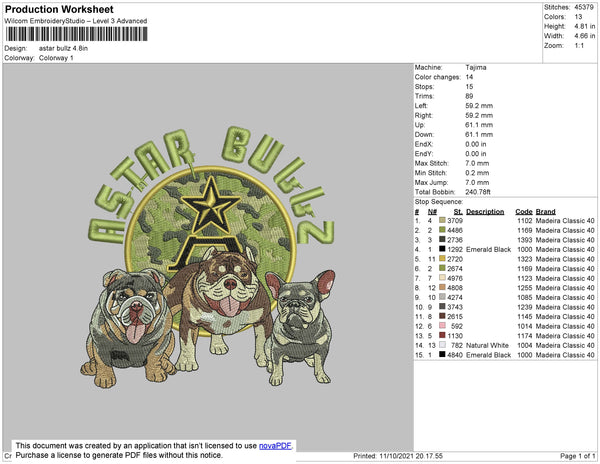Viewport: 600px width, 464px height.
Task: Pick the green swatch for stop 6 (2674)
Action: pyautogui.click(x=442, y=268)
